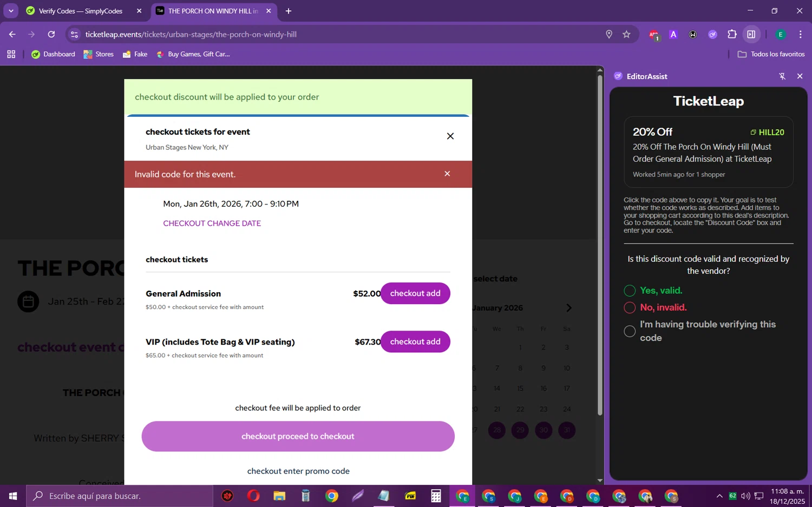Click the taskbar search box
812x507 pixels.
(x=120, y=496)
